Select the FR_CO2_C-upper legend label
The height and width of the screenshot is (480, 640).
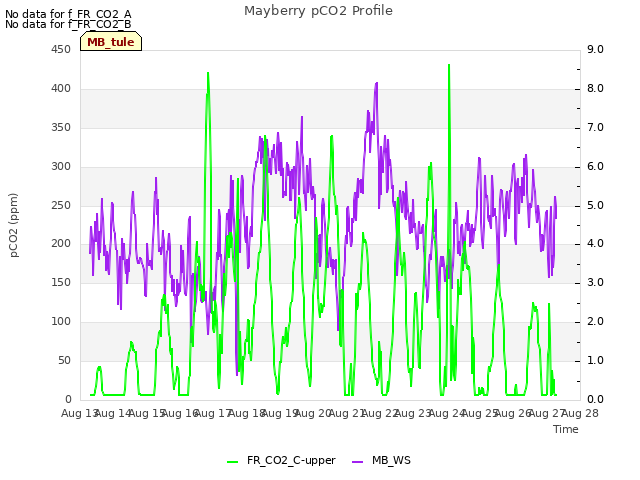click(x=291, y=460)
